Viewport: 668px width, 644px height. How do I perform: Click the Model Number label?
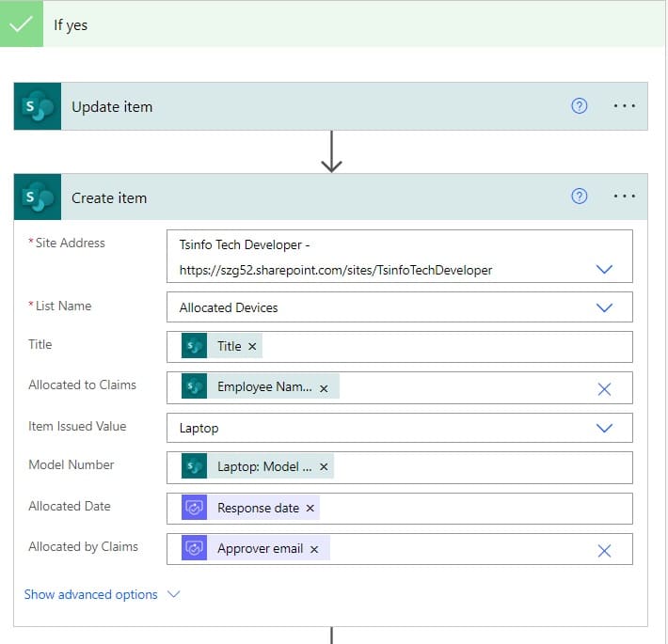pos(72,464)
